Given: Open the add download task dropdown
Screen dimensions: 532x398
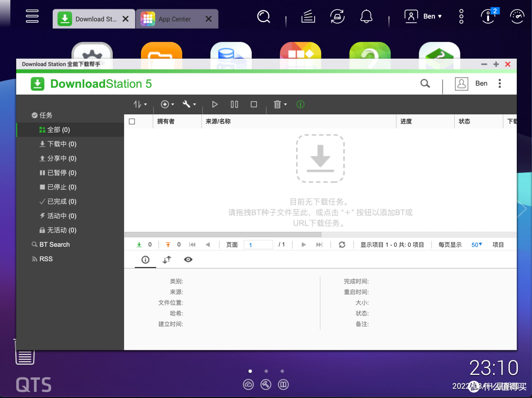Looking at the screenshot, I should click(167, 104).
